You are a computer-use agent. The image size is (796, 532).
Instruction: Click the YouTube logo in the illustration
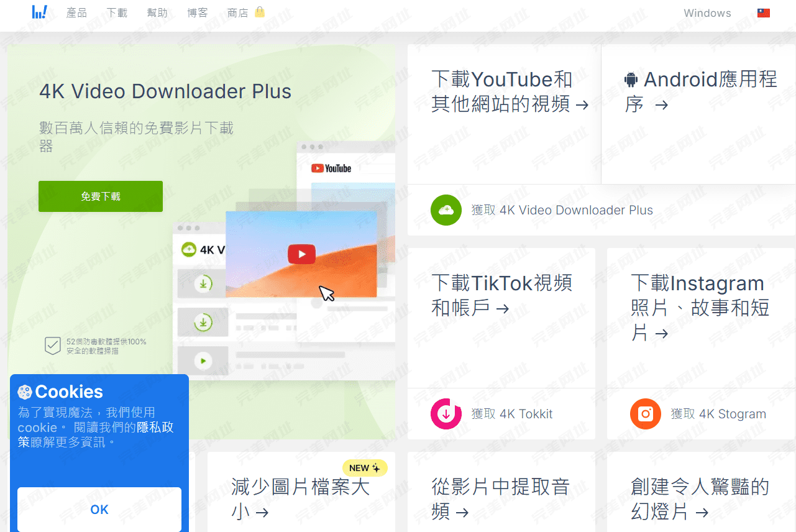point(331,168)
